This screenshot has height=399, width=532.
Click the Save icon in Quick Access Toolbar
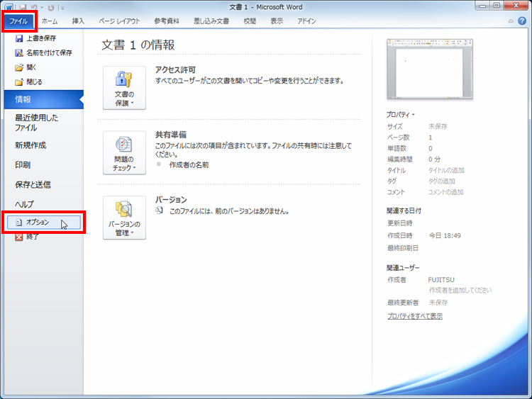click(x=23, y=7)
